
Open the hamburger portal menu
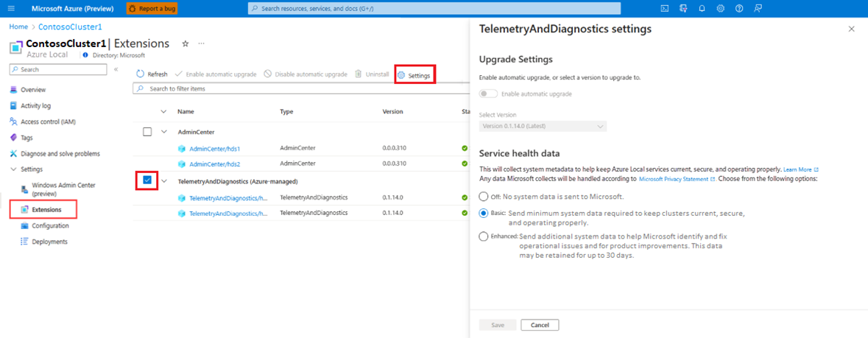[x=12, y=8]
